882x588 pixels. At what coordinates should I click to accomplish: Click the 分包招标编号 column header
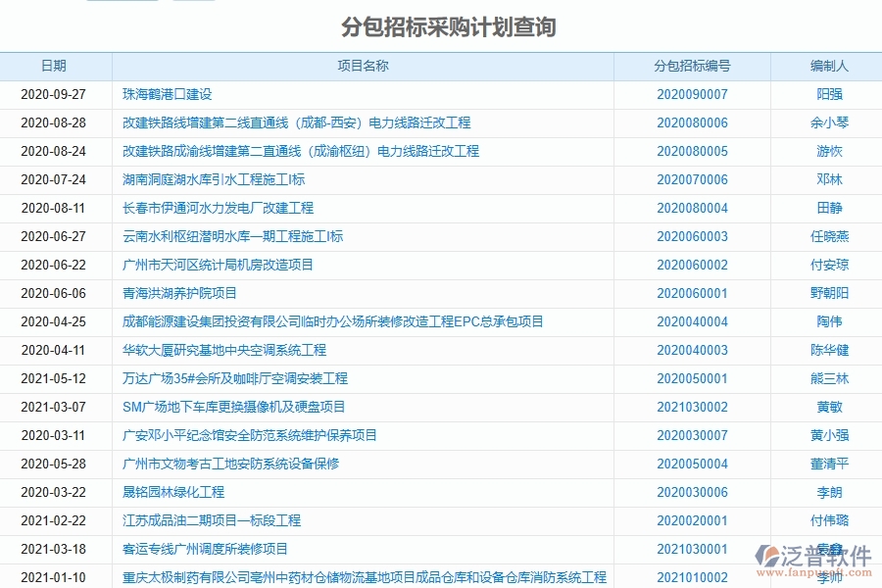[692, 66]
